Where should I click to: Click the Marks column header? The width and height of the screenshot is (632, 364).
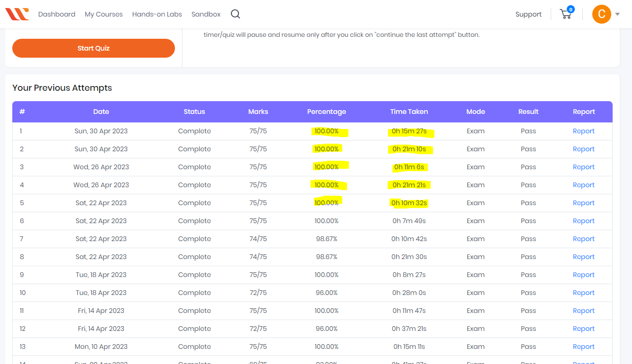point(258,112)
